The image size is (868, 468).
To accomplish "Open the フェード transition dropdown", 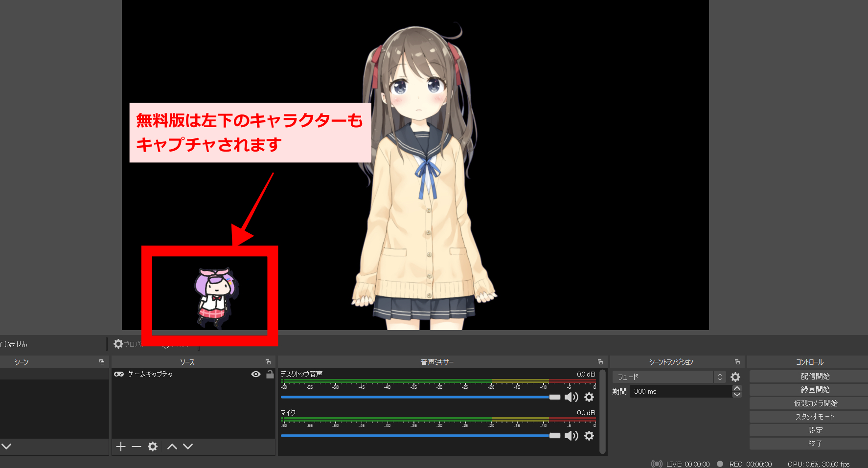I will (663, 377).
